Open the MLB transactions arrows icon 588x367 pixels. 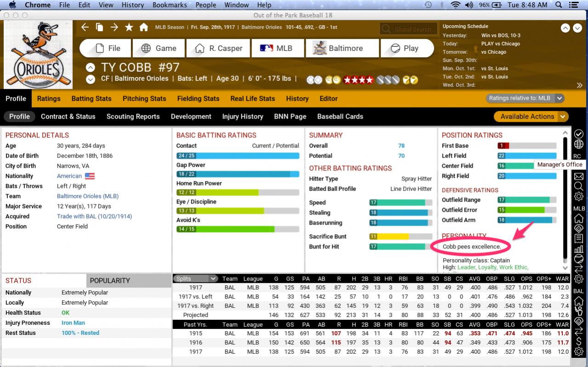pos(579,269)
